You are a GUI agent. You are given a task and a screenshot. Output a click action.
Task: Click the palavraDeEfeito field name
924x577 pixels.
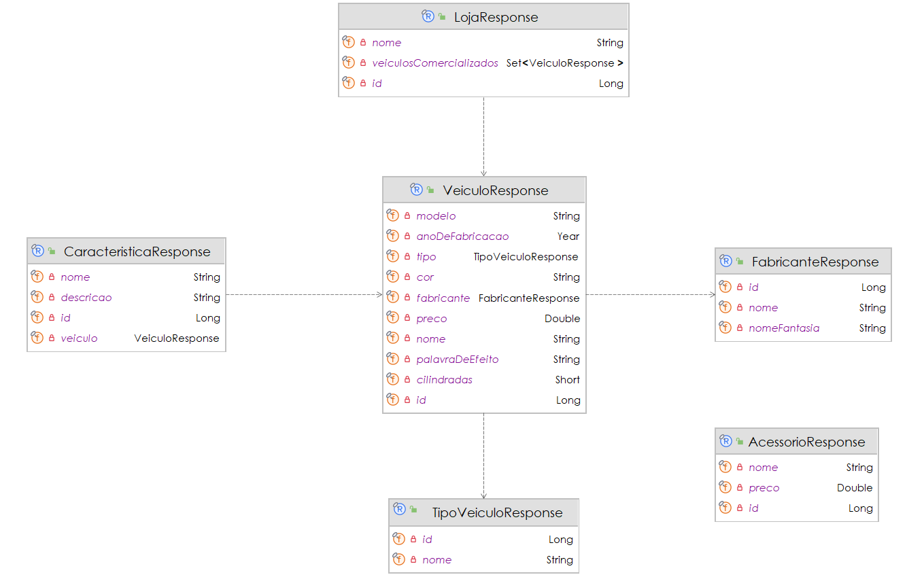coord(458,360)
